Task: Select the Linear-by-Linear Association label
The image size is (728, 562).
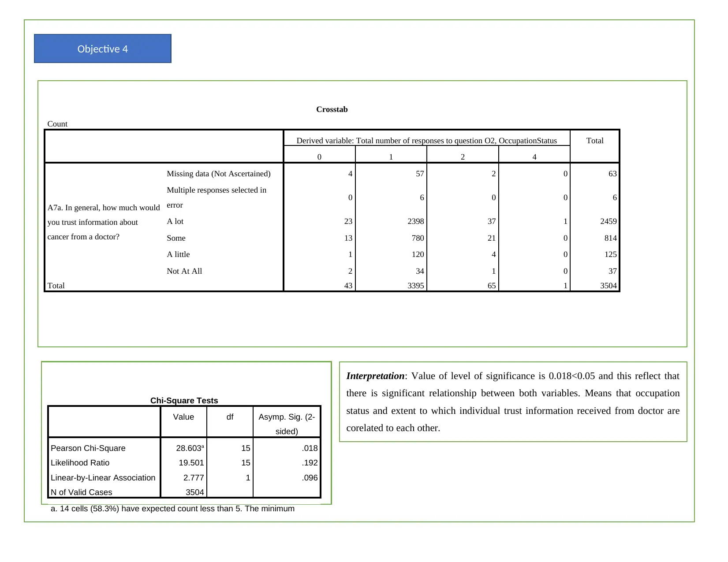Action: 103,478
